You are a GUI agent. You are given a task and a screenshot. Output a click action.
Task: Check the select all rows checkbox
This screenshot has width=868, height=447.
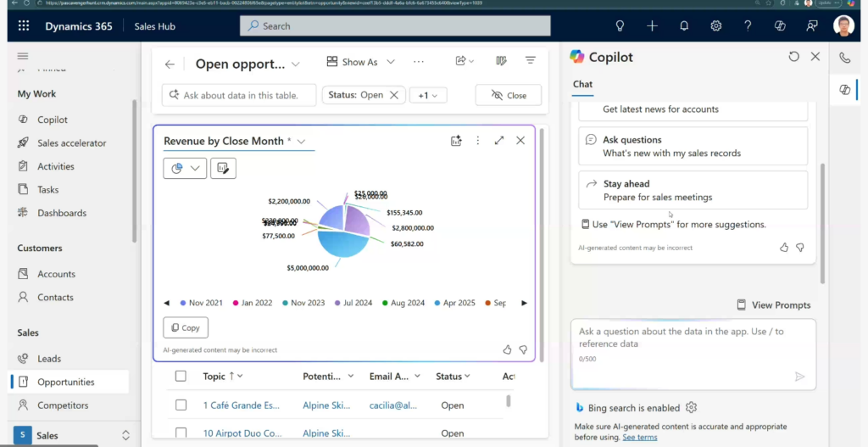[181, 376]
